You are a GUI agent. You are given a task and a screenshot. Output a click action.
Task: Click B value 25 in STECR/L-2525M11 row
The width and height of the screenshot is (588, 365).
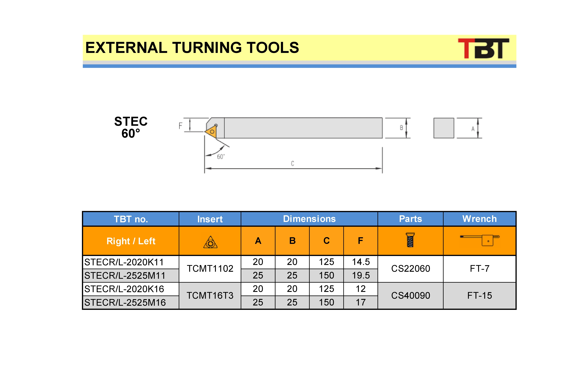[292, 276]
